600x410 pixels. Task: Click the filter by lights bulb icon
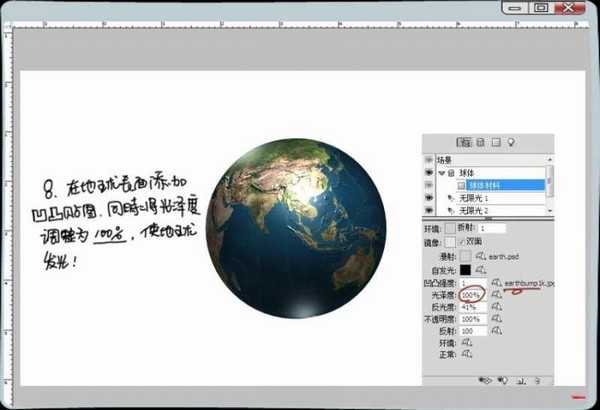[510, 142]
